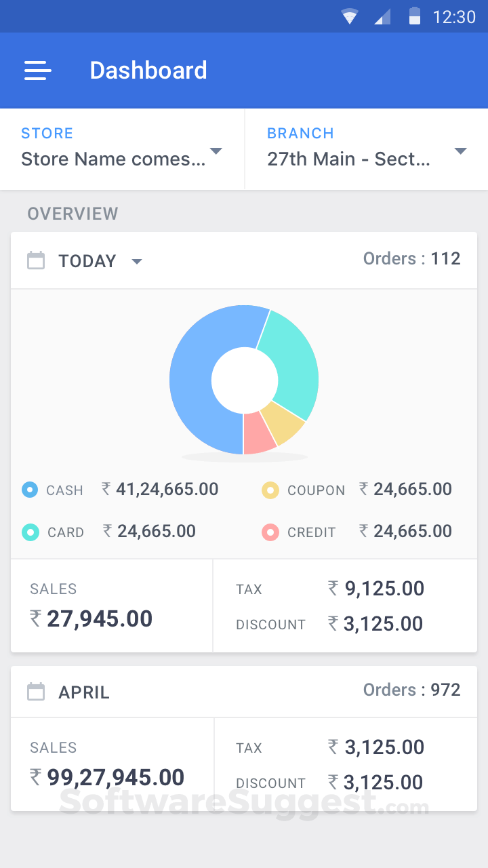Select the Card legend radio marker
Image resolution: width=488 pixels, height=868 pixels.
point(30,532)
